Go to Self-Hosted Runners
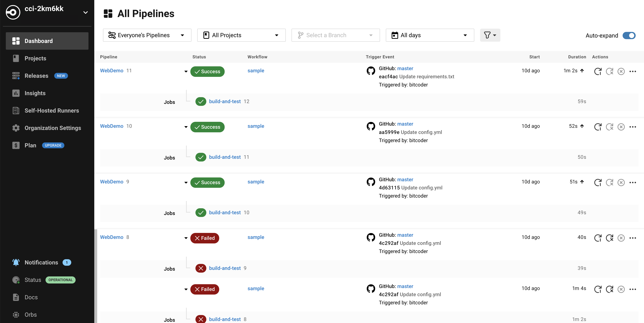The image size is (644, 323). (x=52, y=111)
